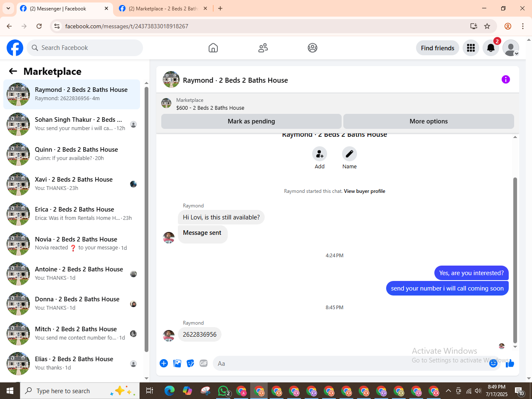Screen dimensions: 532x399
Task: Open Sohan Singh Thakur conversation
Action: pyautogui.click(x=72, y=124)
